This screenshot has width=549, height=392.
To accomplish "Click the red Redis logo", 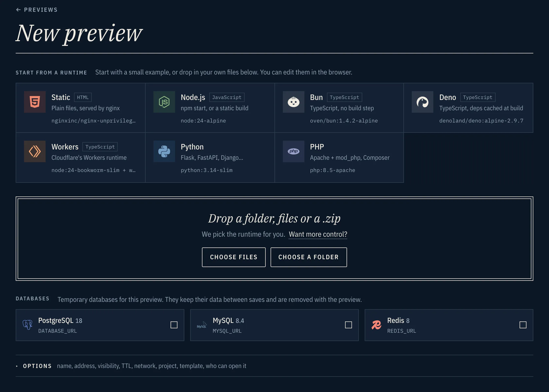I will (x=376, y=325).
